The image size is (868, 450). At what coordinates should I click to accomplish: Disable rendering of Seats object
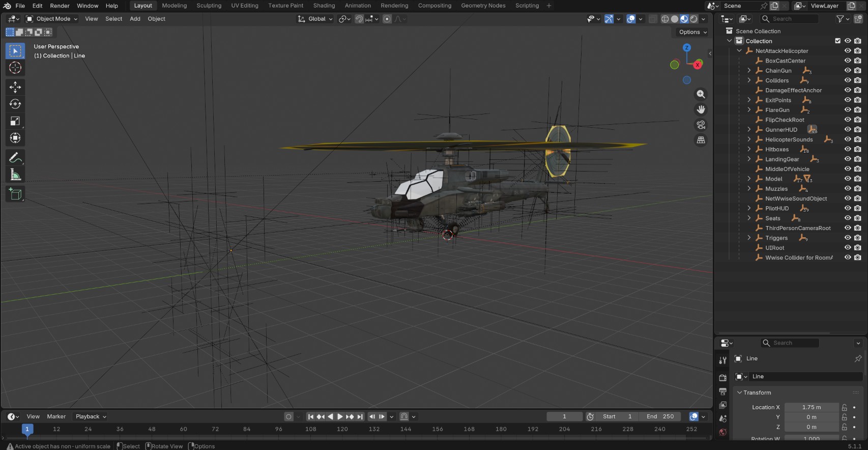pos(858,218)
